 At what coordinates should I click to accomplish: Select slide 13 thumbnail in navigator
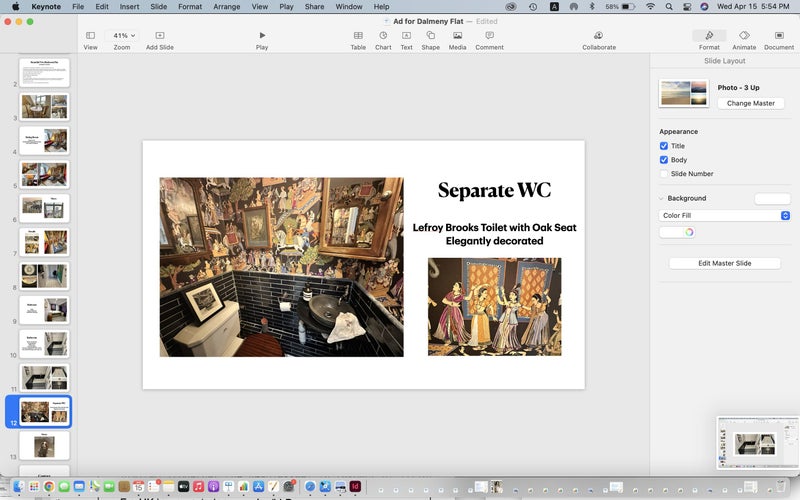tap(44, 444)
